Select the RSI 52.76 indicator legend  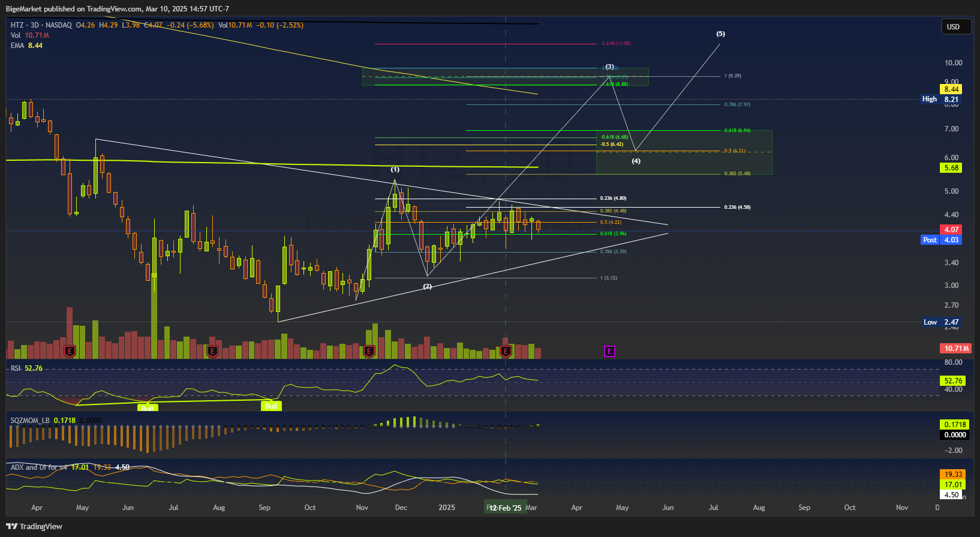(26, 368)
